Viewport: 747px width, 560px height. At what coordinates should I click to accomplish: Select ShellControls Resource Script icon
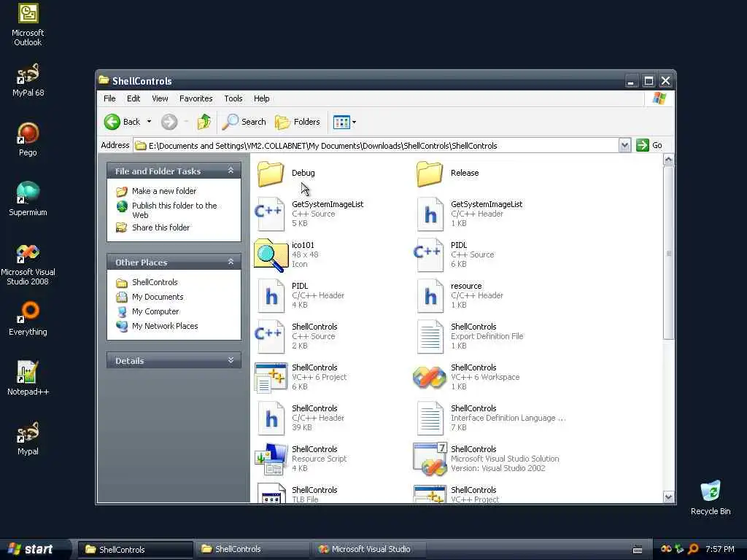click(271, 459)
